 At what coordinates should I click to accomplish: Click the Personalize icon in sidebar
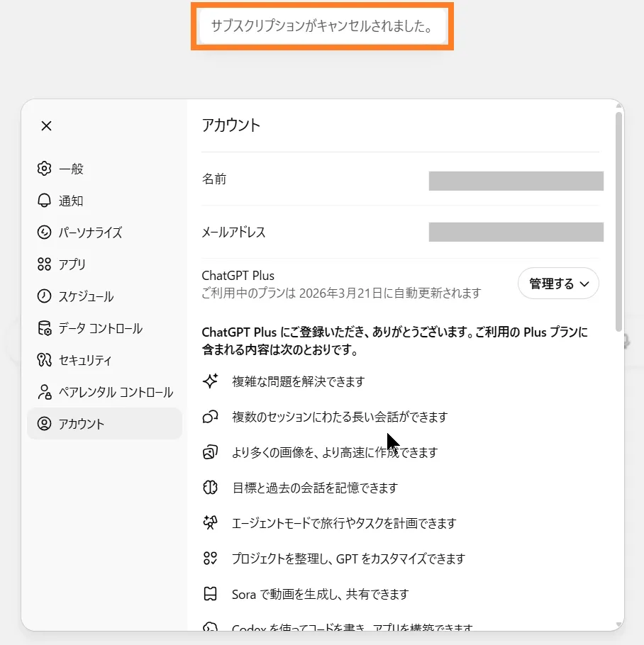(x=44, y=232)
